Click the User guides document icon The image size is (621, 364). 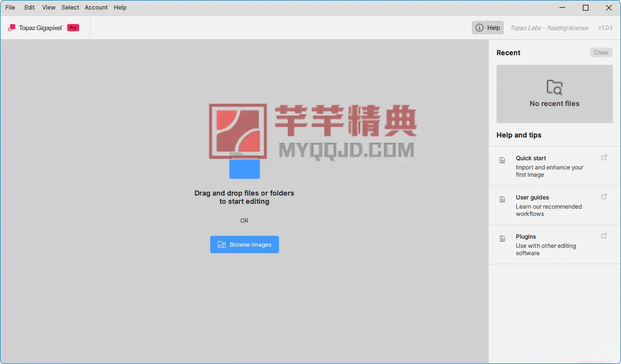502,199
